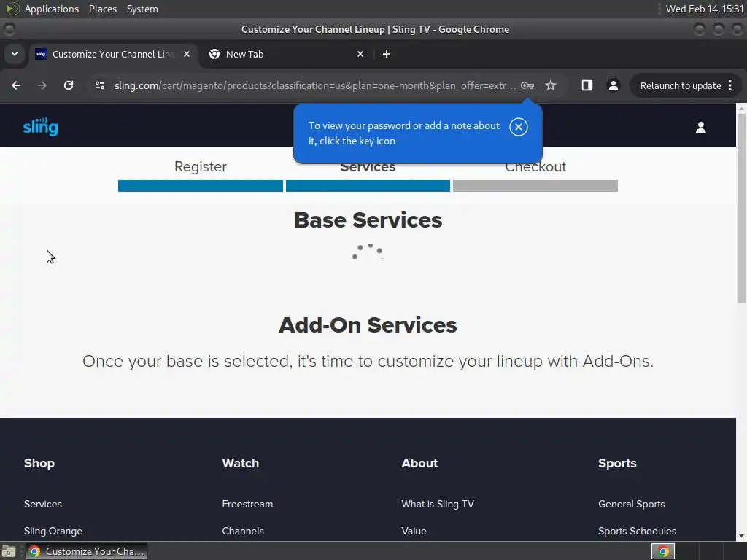Expand the tab search dropdown arrow
The width and height of the screenshot is (747, 560).
15,54
